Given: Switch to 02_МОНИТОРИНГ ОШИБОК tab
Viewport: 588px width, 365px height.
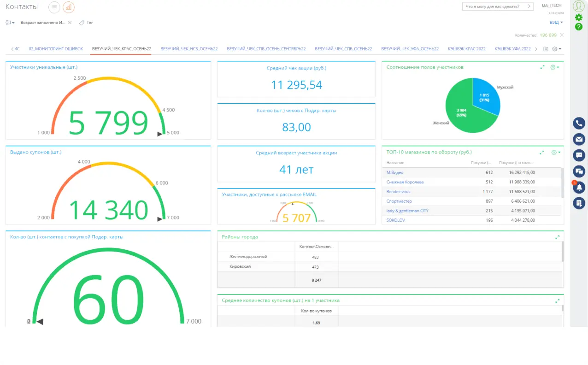Looking at the screenshot, I should [56, 49].
